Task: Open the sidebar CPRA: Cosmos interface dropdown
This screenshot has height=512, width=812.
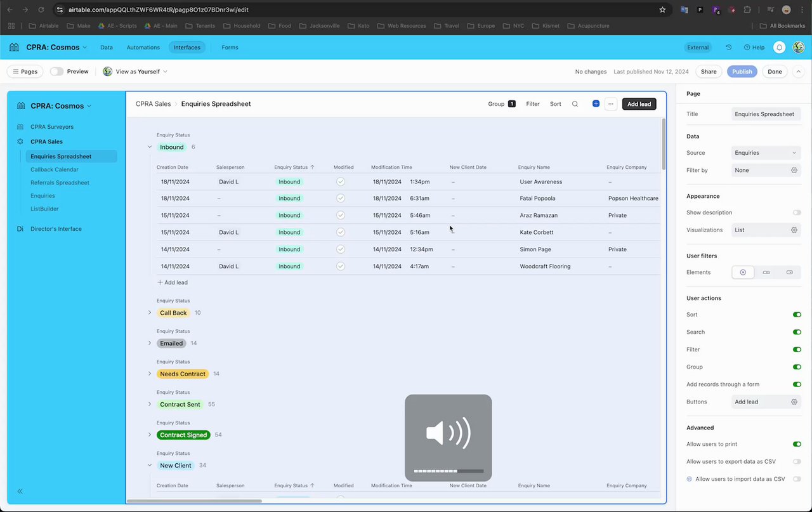Action: pos(62,106)
